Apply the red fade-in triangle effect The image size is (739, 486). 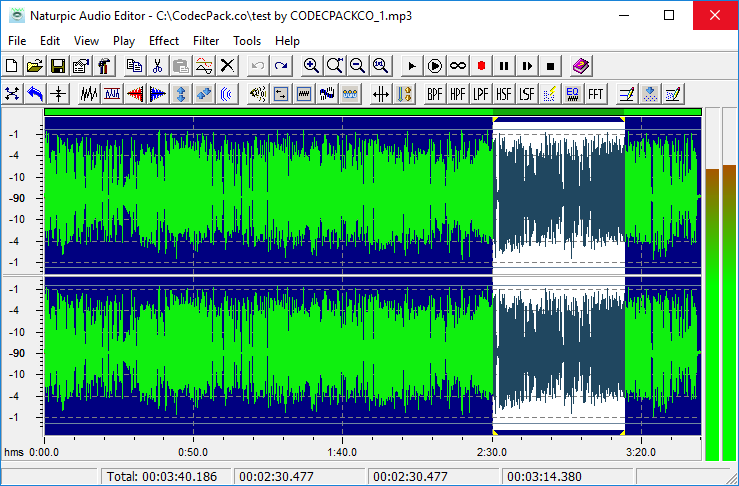(x=135, y=94)
